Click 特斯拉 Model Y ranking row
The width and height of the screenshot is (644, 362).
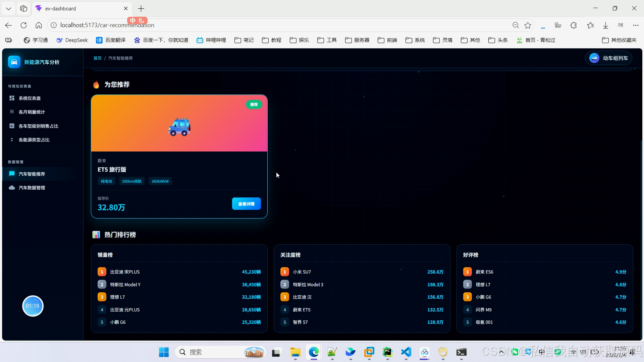[179, 285]
